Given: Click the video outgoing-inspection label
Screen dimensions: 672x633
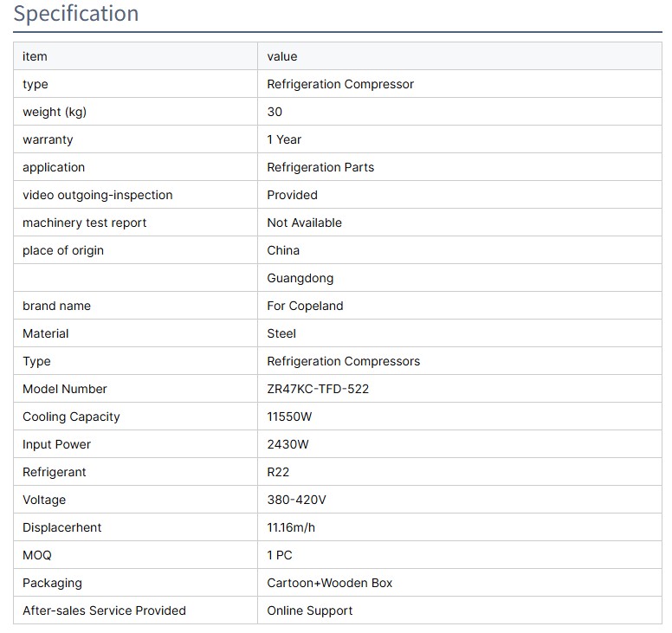Looking at the screenshot, I should [97, 195].
